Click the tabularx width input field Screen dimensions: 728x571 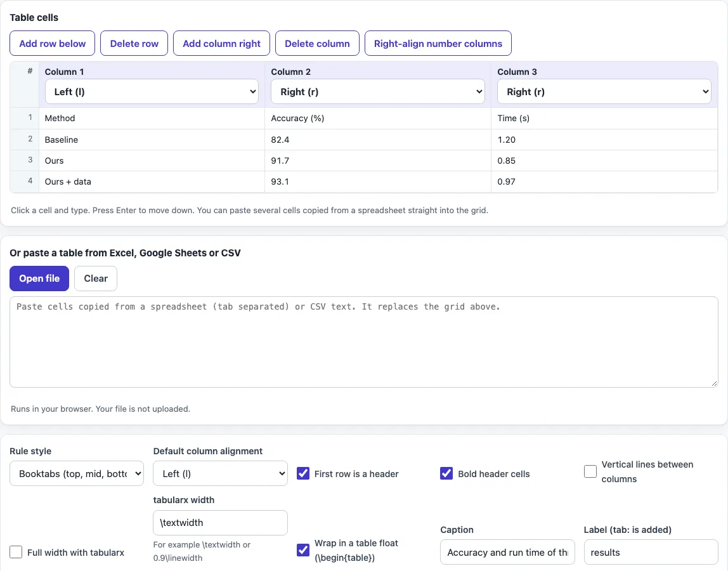click(x=220, y=523)
